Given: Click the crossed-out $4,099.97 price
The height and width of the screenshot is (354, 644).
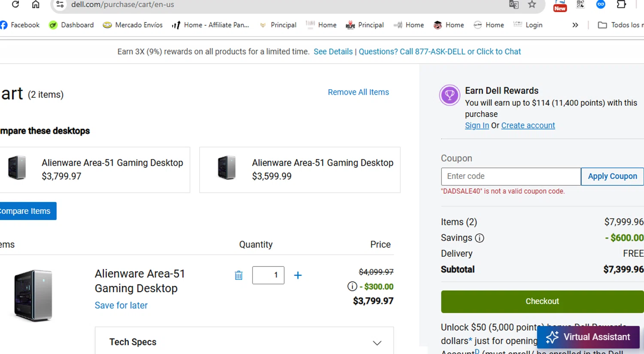Looking at the screenshot, I should tap(376, 272).
